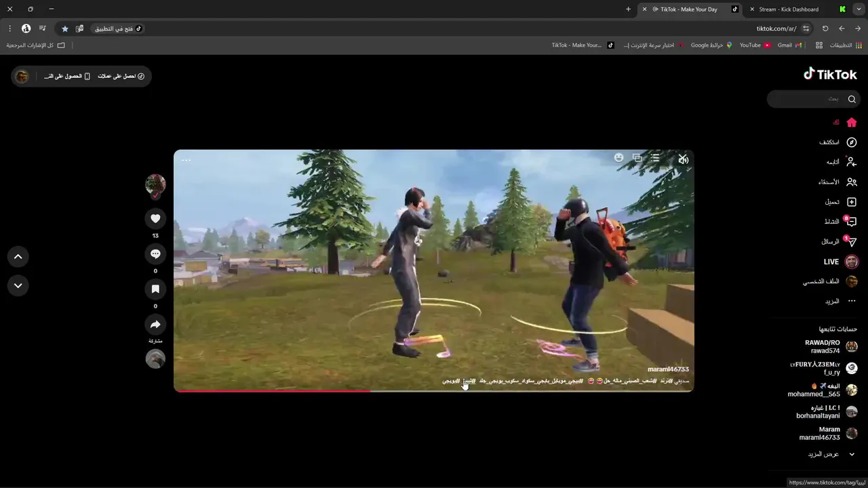The height and width of the screenshot is (488, 868).
Task: Open the internet speed test bookmark
Action: (x=652, y=45)
